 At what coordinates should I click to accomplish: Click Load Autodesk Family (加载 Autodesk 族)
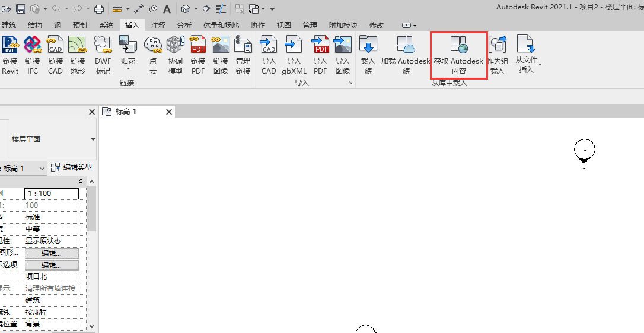click(x=406, y=55)
